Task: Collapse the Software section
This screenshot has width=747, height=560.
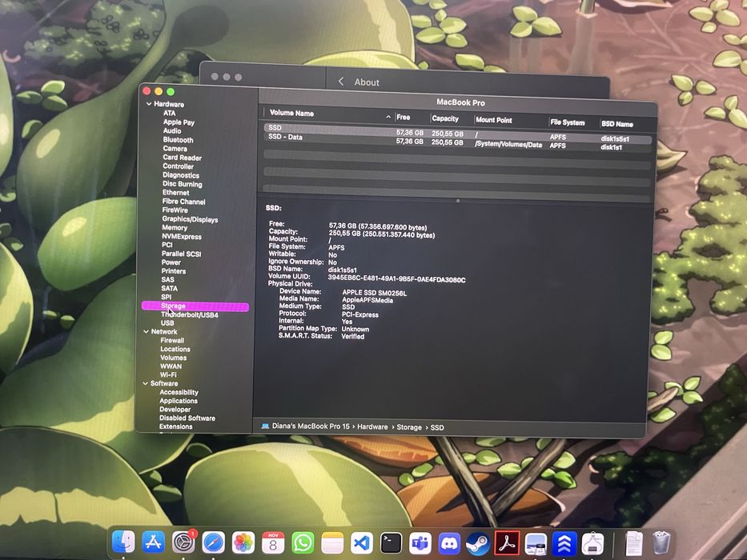Action: pos(145,383)
